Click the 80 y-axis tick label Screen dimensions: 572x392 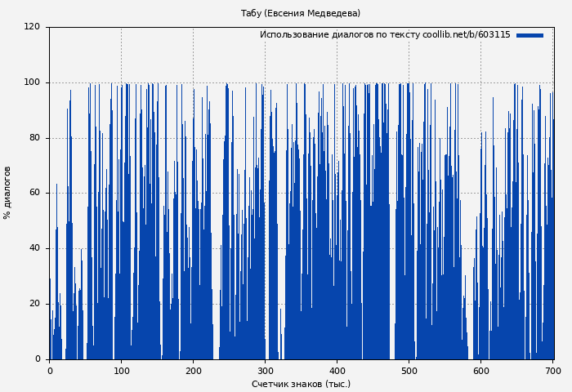coord(34,138)
